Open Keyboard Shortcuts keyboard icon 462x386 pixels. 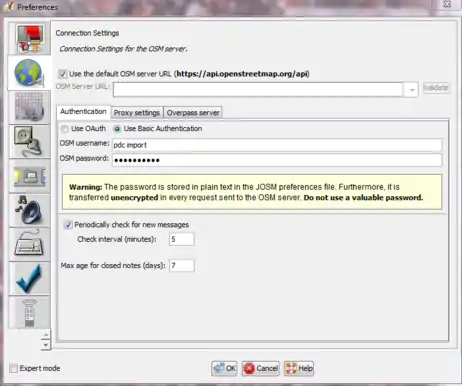29,244
